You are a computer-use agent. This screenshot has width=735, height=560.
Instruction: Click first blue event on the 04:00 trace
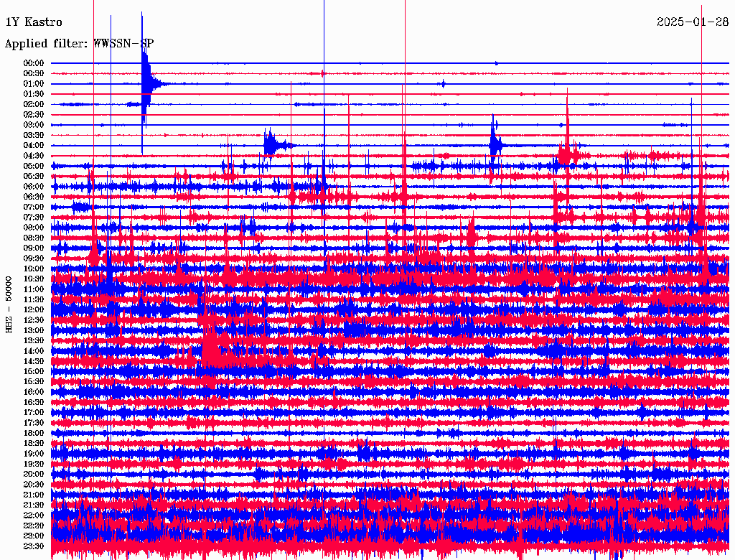270,145
